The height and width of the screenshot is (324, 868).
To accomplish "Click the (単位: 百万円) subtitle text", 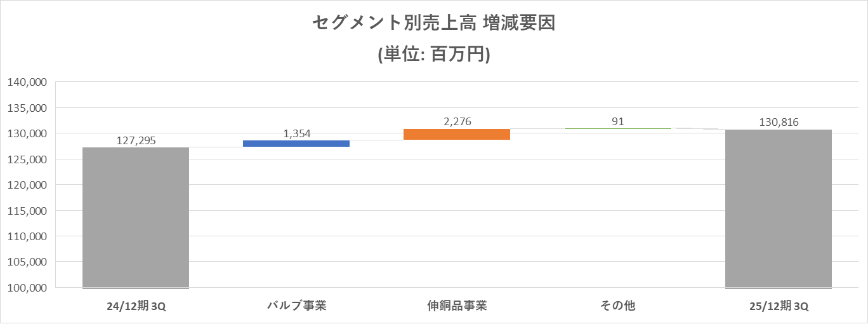I will click(433, 55).
